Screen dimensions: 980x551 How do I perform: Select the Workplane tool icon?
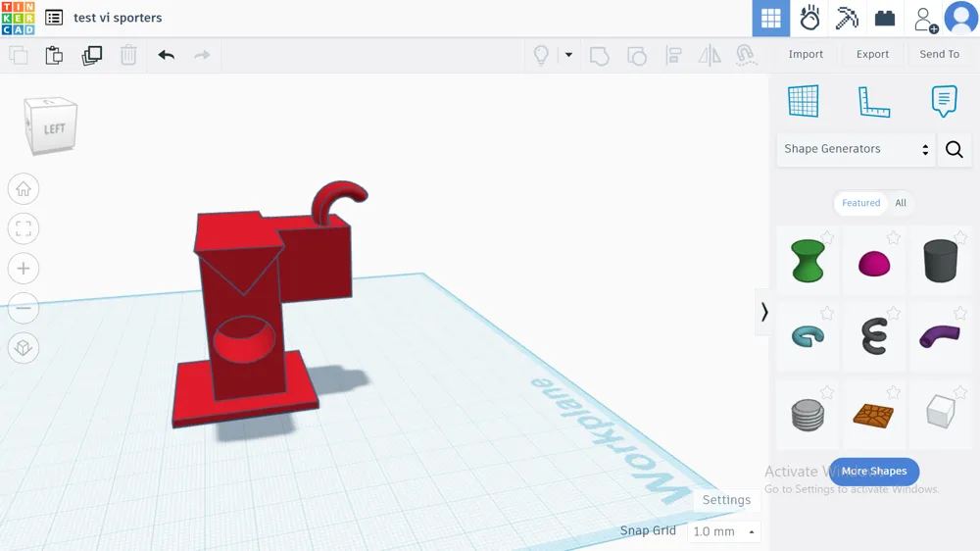click(x=804, y=101)
